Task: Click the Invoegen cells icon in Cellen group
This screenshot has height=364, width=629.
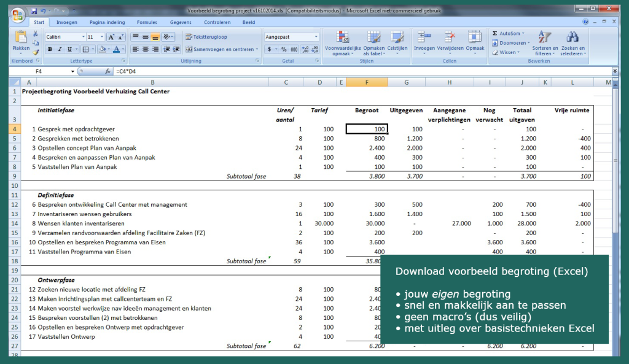Action: coord(424,37)
